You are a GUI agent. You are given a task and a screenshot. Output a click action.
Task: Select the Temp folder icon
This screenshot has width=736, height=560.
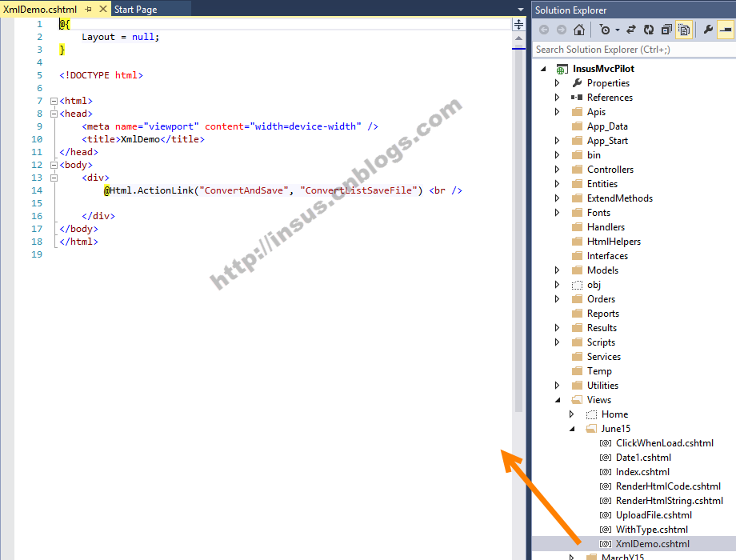(x=577, y=371)
